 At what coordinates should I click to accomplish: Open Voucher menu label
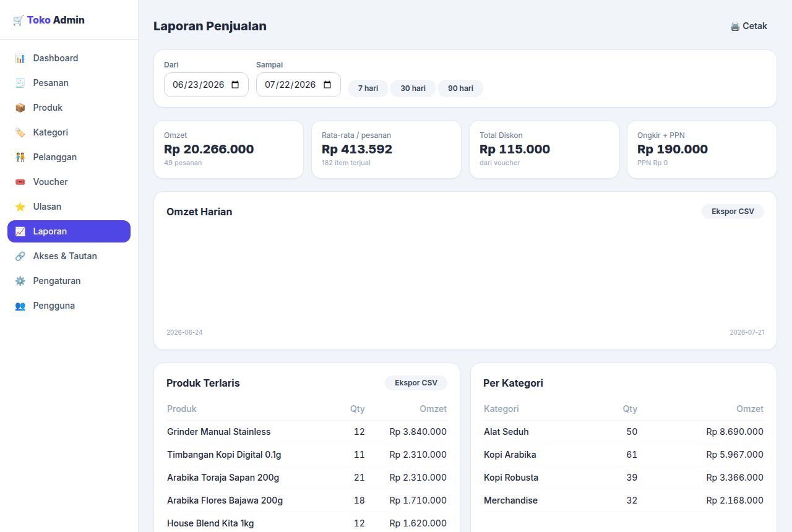click(51, 182)
